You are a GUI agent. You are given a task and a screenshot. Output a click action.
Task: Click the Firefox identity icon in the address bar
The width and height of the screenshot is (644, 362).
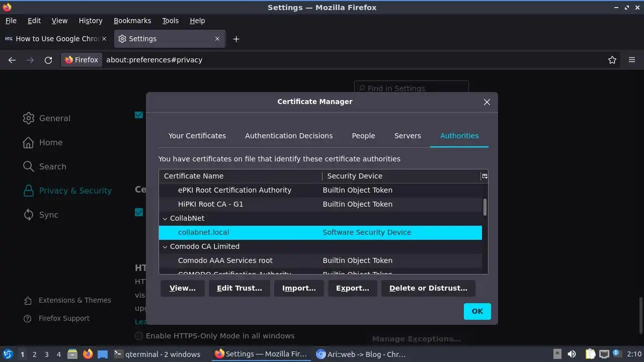[x=82, y=60]
